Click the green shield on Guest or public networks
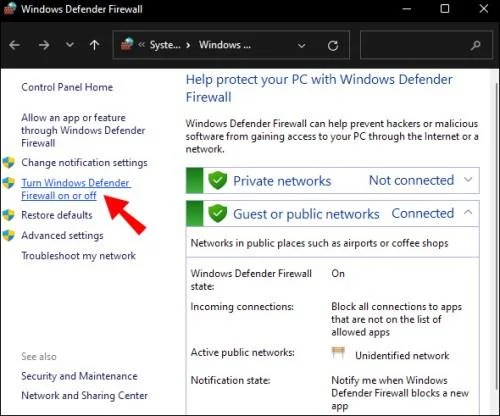500x416 pixels. pos(217,214)
